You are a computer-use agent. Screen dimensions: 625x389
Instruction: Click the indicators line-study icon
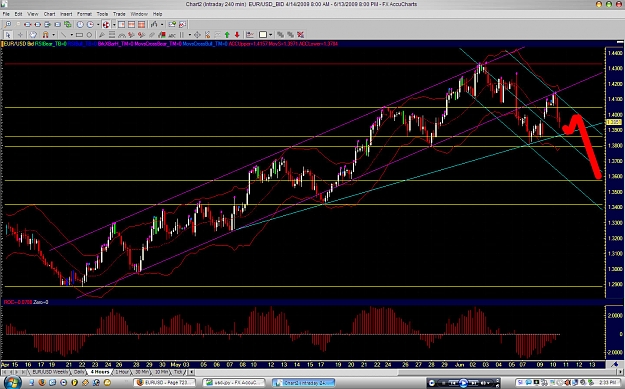tap(153, 24)
